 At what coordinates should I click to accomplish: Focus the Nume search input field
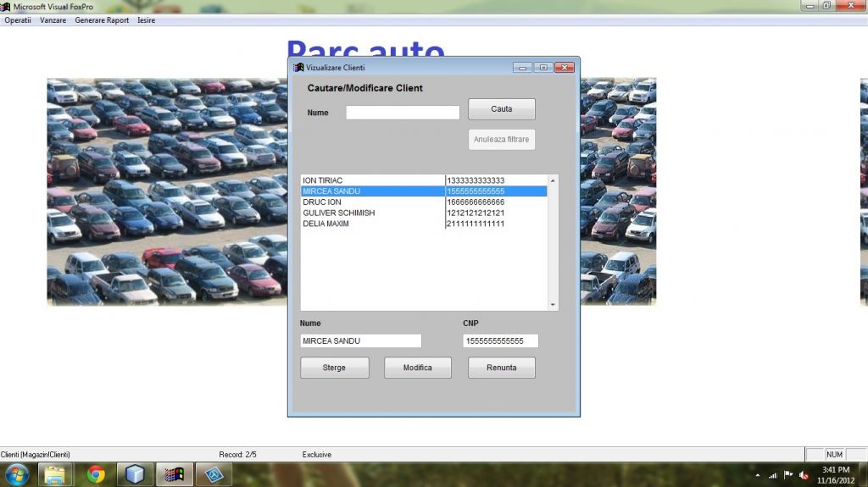[402, 113]
